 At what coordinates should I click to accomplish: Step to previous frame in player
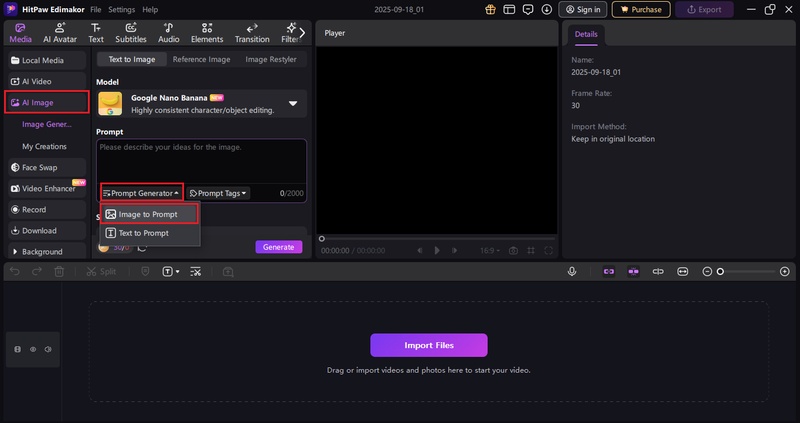(420, 251)
